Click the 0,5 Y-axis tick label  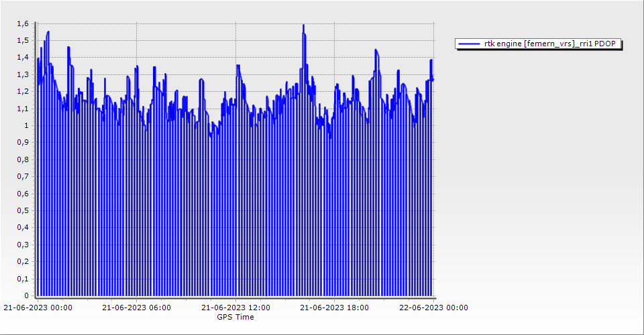click(x=23, y=210)
